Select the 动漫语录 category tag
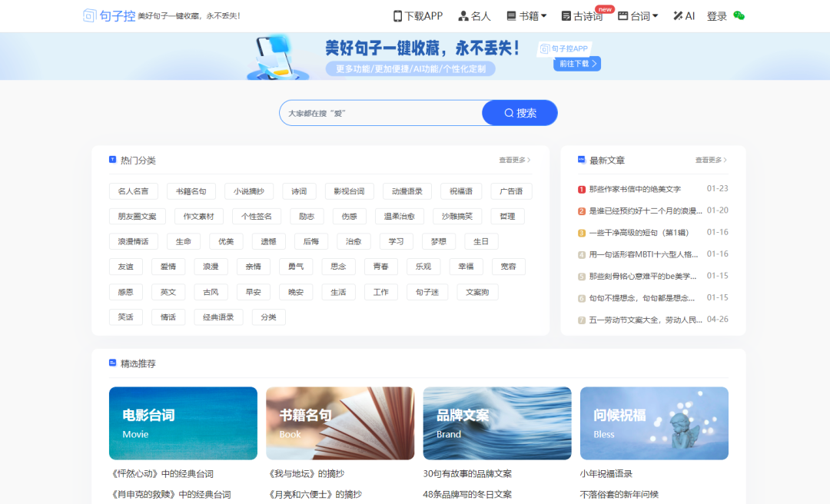 tap(407, 191)
